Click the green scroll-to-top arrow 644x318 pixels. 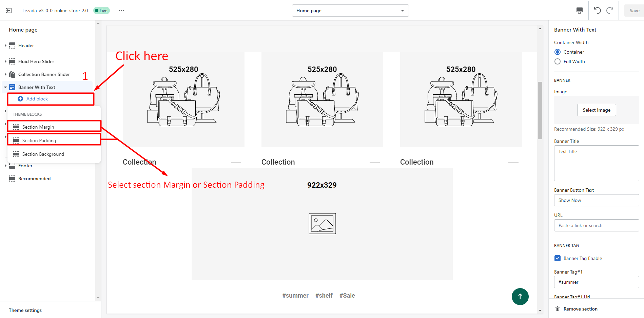520,297
